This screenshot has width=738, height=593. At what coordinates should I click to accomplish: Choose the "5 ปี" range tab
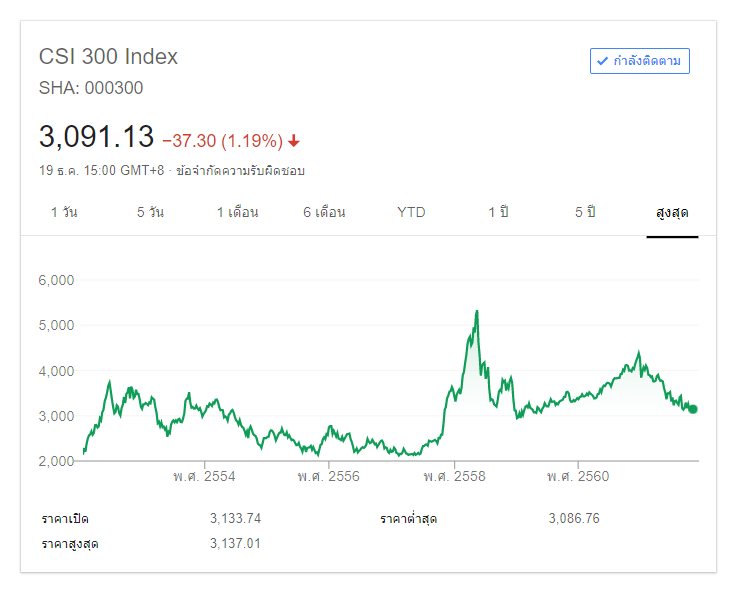tap(585, 212)
